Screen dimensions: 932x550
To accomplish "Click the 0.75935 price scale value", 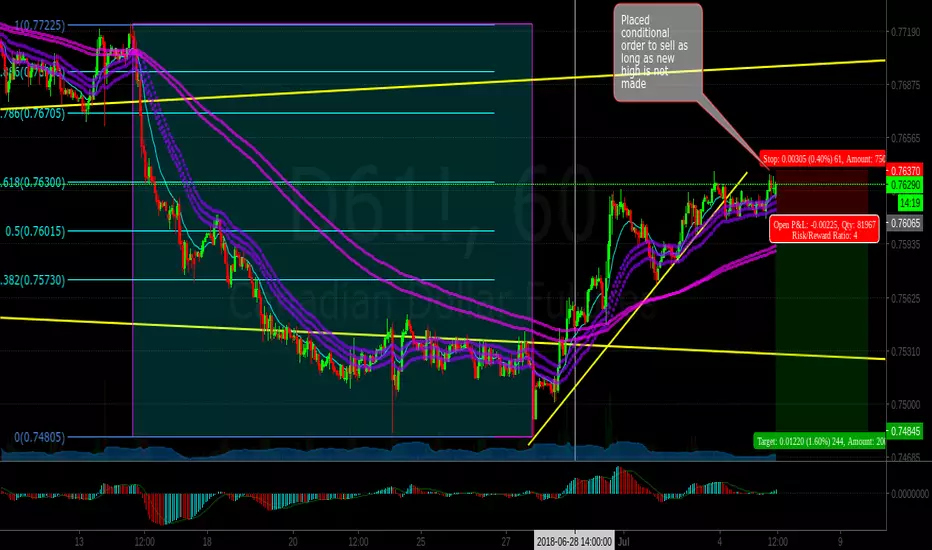I will (905, 244).
